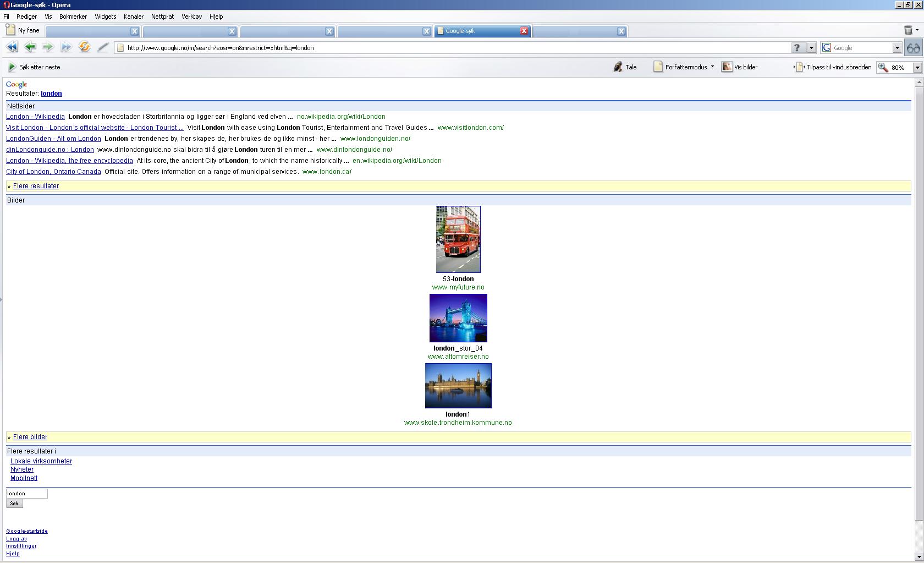Screen dimensions: 924x563
Task: Close the first blank tab
Action: (x=134, y=31)
